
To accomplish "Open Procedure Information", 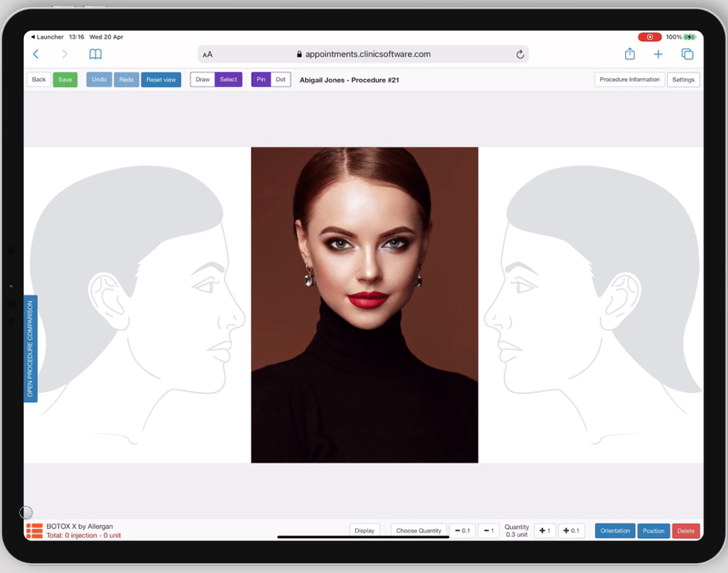I will (x=629, y=80).
